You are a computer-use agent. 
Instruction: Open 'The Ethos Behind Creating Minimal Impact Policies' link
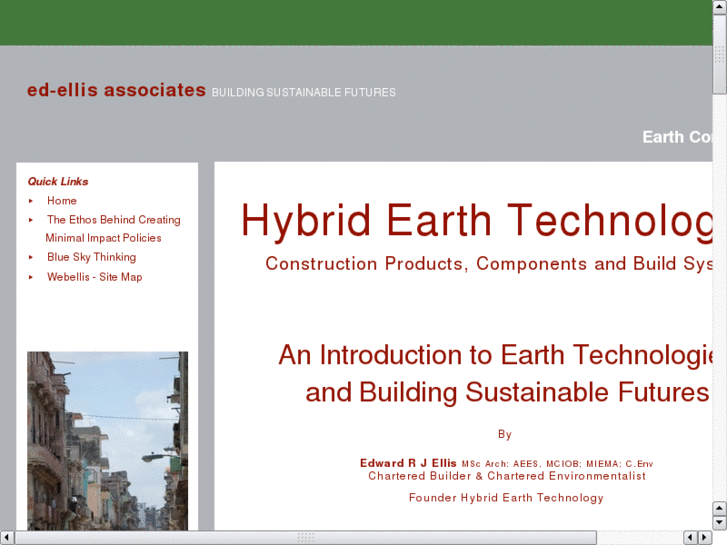pos(113,229)
